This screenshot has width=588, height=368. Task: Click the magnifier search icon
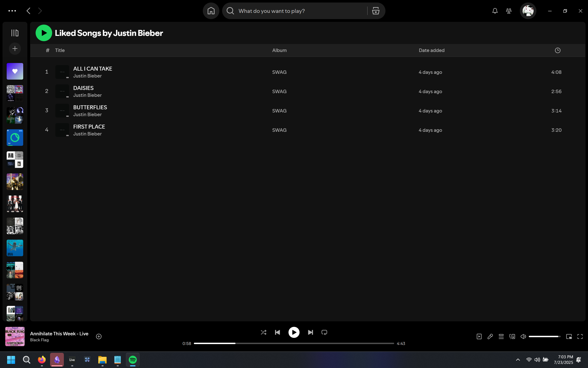pos(230,11)
